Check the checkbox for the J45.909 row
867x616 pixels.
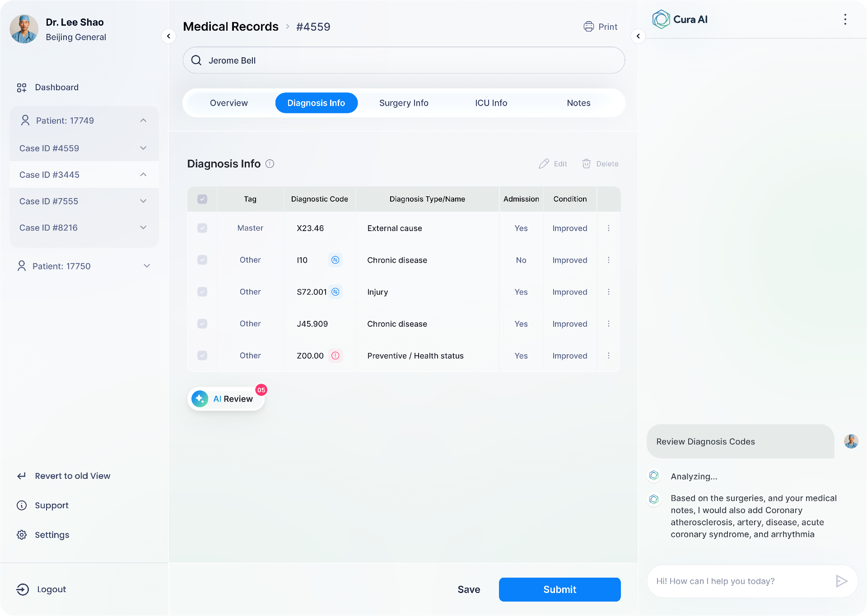pyautogui.click(x=202, y=324)
